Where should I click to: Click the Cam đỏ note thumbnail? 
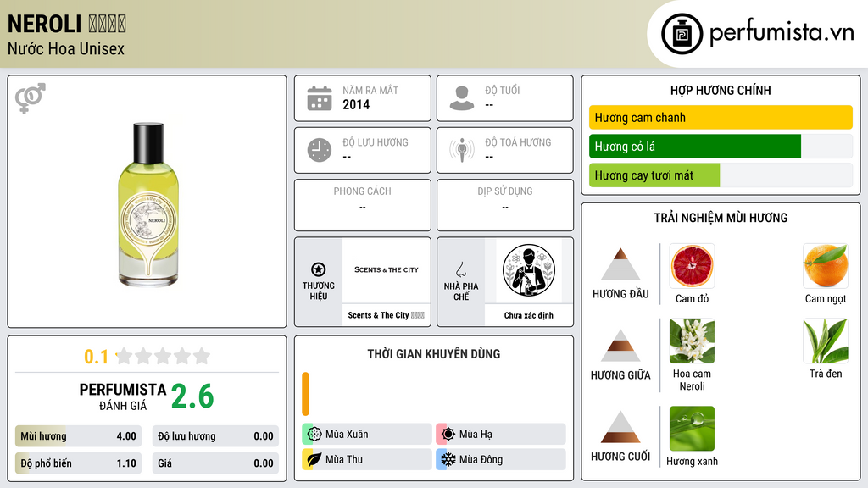(x=692, y=265)
